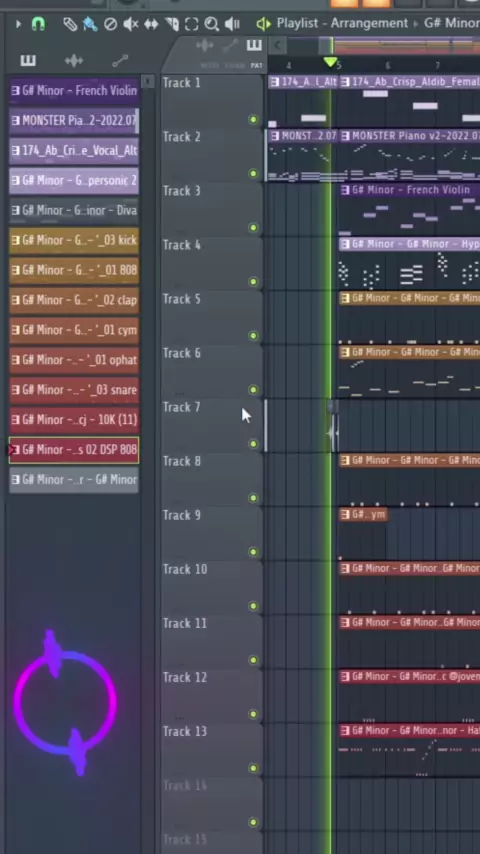Click audio waveform icon above track headers
480x854 pixels.
tap(205, 46)
